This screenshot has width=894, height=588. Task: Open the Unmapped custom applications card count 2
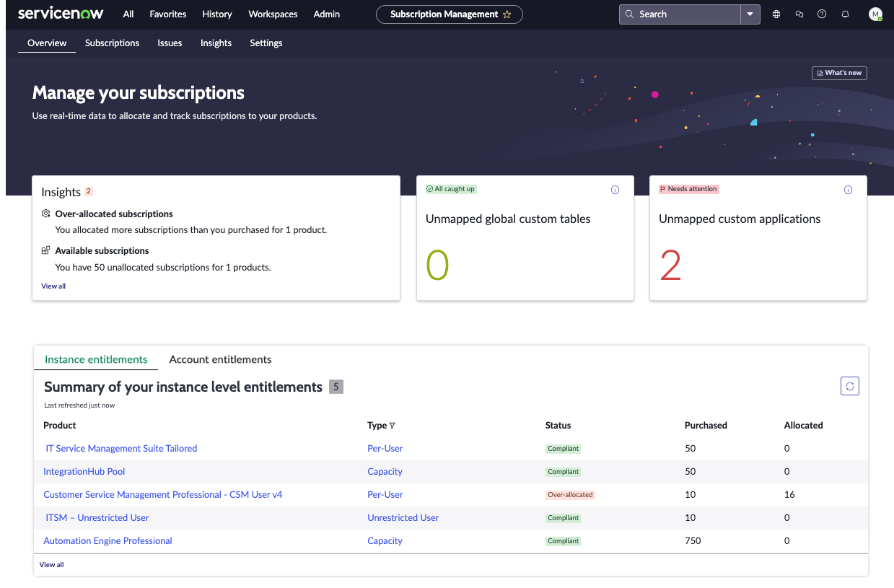click(x=670, y=266)
